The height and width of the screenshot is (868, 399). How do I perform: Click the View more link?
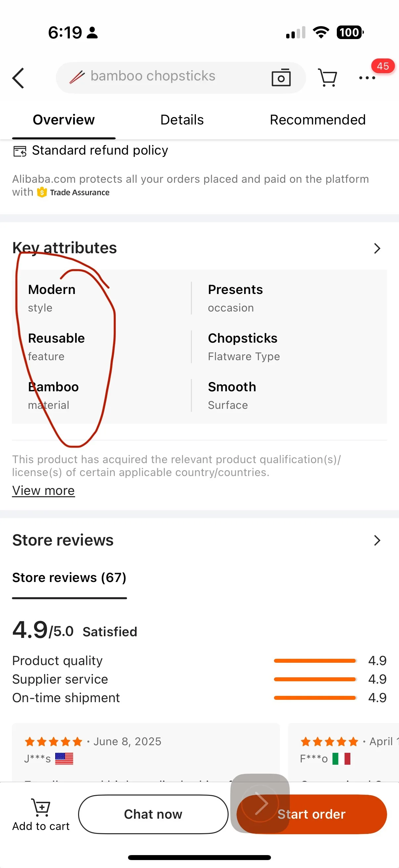click(x=43, y=491)
